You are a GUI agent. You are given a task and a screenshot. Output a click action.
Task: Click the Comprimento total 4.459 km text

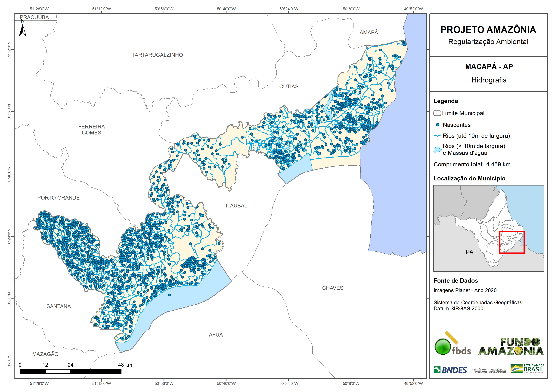[472, 164]
